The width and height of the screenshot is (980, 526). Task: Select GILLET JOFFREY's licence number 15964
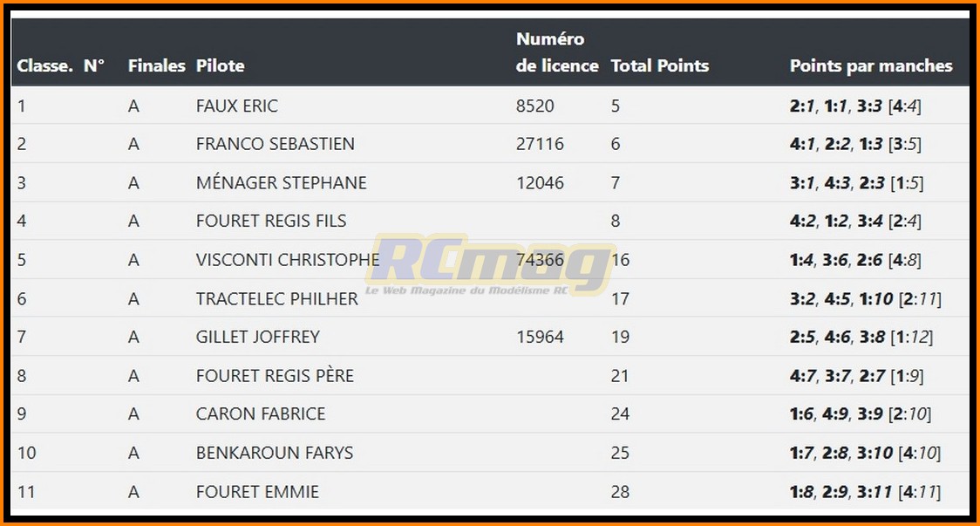coord(540,337)
